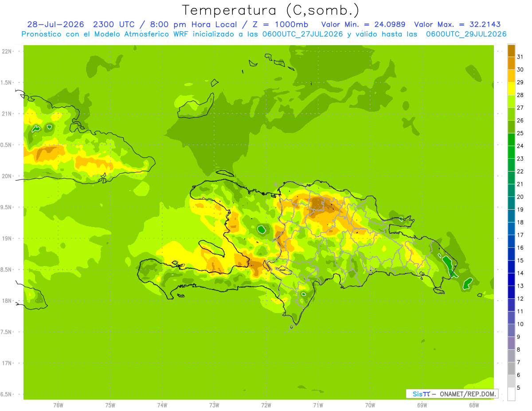The image size is (532, 411).
Task: Click the "76W" longitude label
Action: pos(58,405)
